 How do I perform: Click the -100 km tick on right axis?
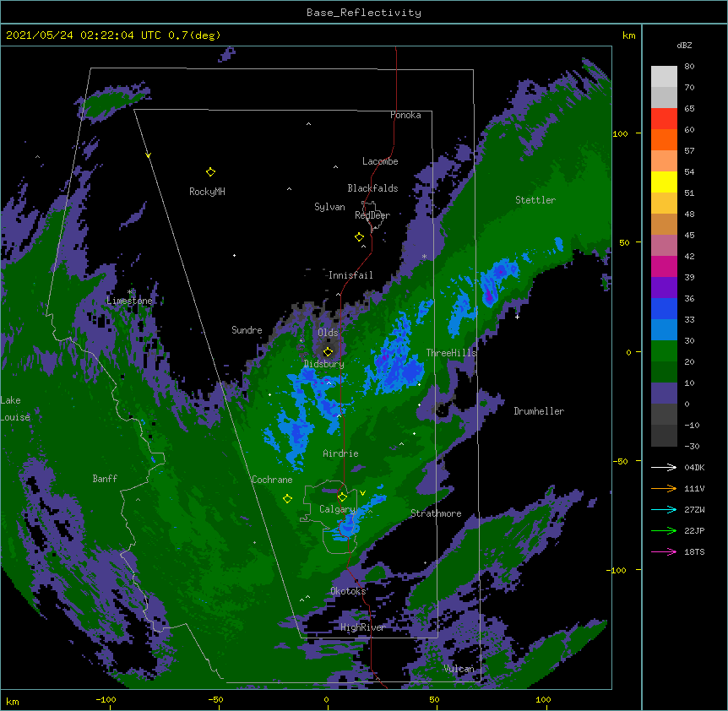pos(617,570)
